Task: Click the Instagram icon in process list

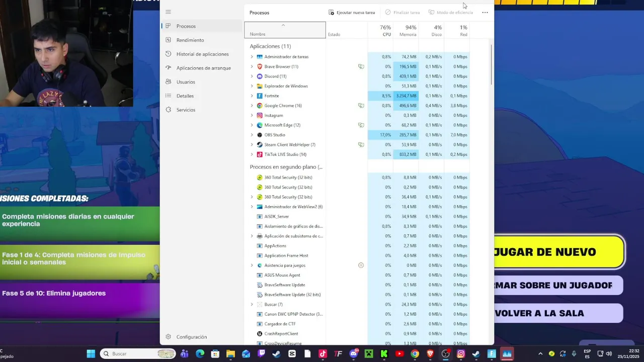Action: [260, 115]
